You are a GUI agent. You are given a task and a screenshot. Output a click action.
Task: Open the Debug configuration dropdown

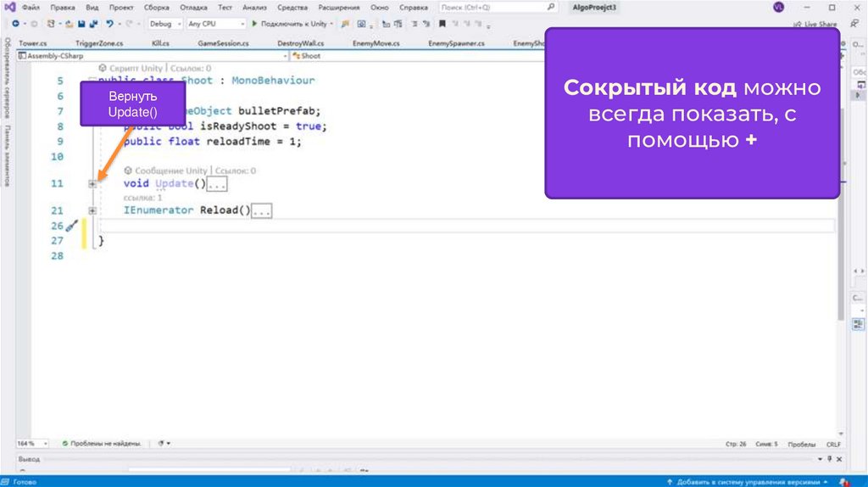[165, 24]
